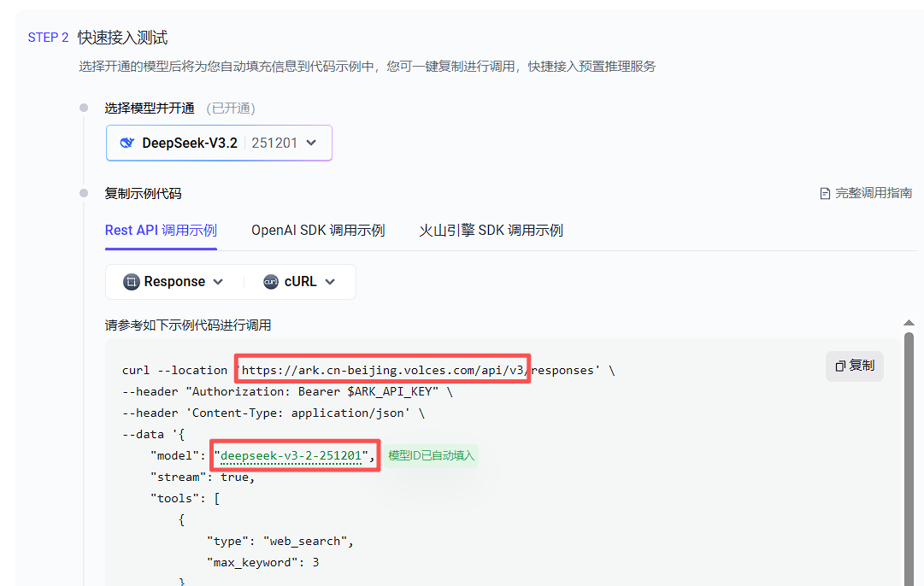Select the 火山引擎 SDK 调用示例 tab
Image resolution: width=924 pixels, height=586 pixels.
491,231
